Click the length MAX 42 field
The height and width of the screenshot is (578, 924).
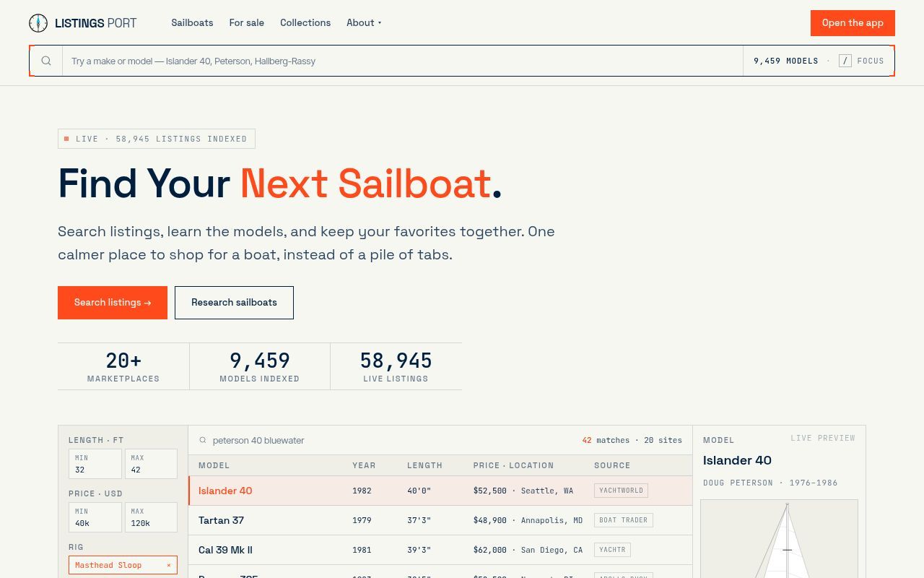click(x=151, y=464)
